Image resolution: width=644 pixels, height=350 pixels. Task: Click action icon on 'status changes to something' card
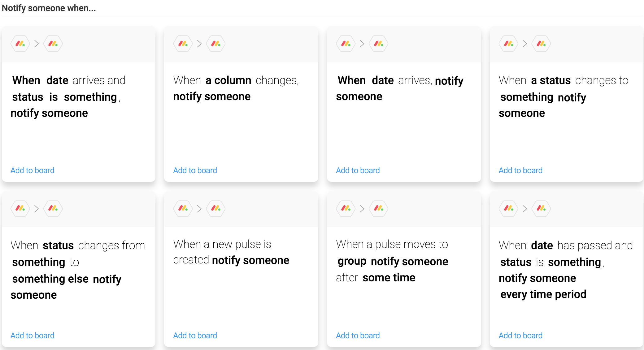click(x=541, y=44)
